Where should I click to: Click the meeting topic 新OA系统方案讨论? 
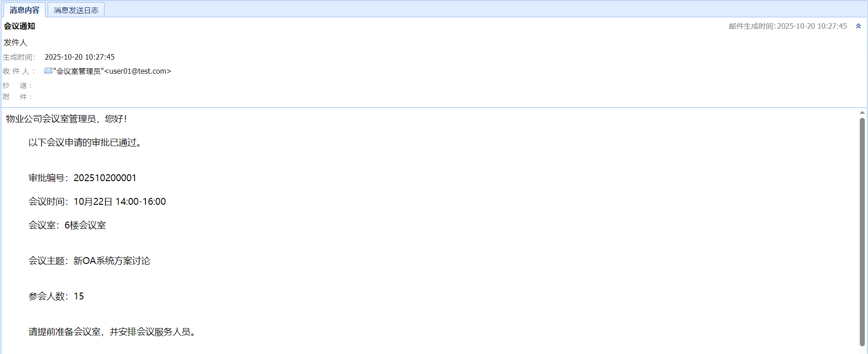click(x=112, y=261)
